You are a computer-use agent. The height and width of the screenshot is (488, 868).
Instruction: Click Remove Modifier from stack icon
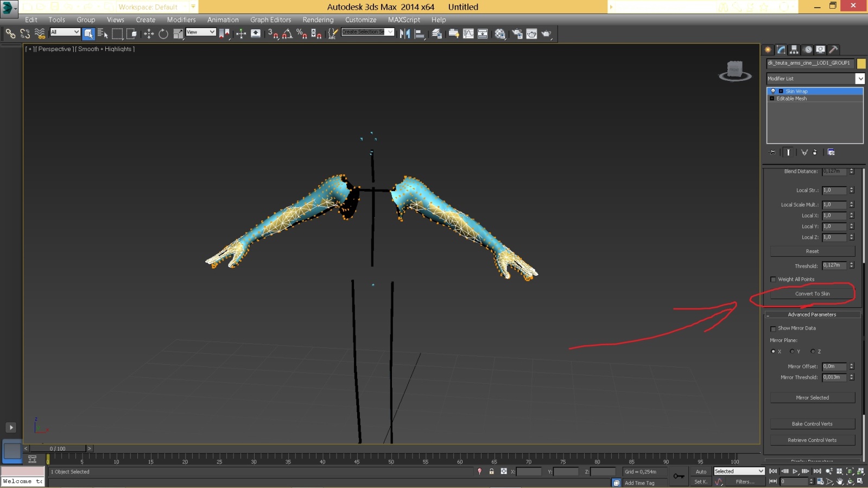point(815,153)
